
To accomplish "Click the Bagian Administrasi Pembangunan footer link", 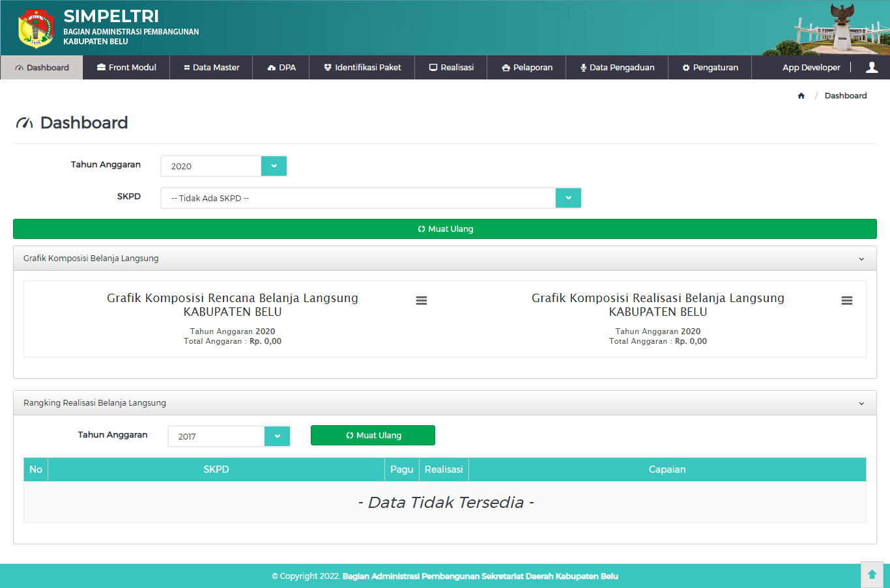I will tap(480, 576).
